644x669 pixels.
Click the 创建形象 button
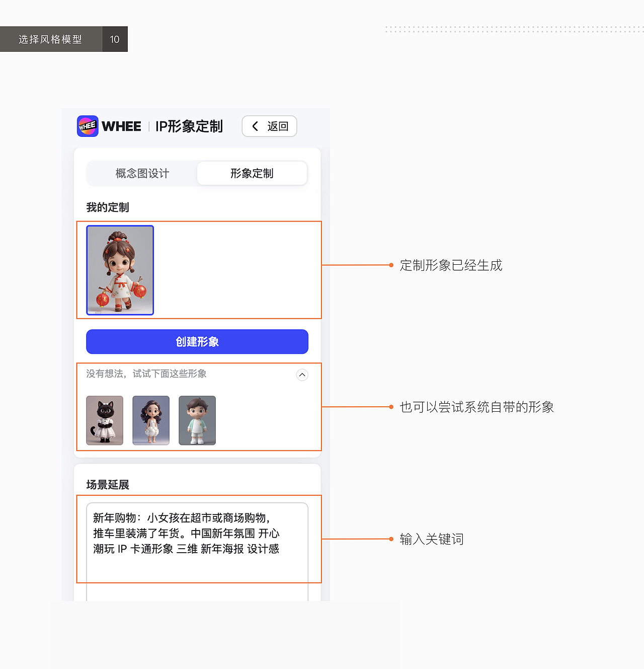(x=197, y=341)
